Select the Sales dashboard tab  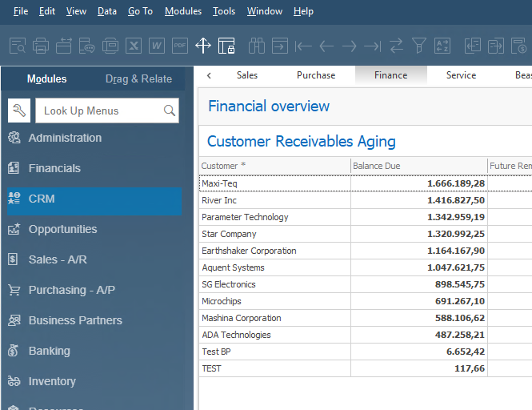click(247, 75)
